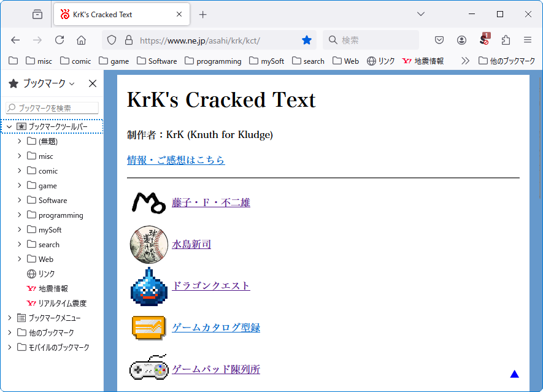Expand the Web folder in the sidebar
This screenshot has height=392, width=543.
pyautogui.click(x=20, y=259)
